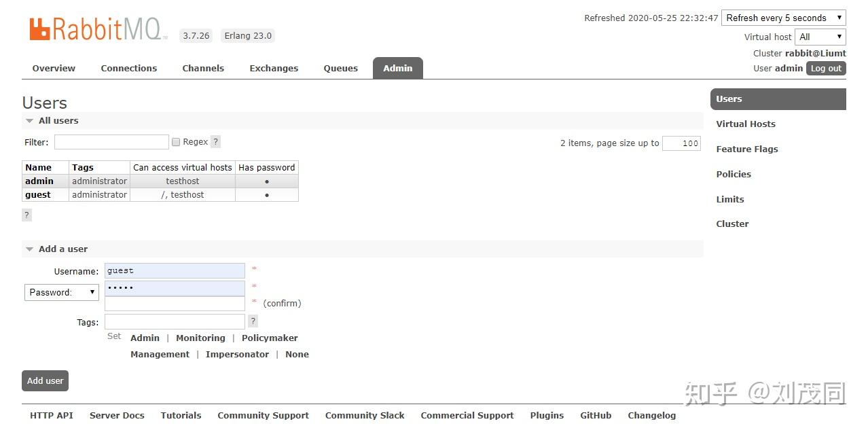The image size is (868, 428).
Task: Switch to the Connections tab
Action: (129, 68)
